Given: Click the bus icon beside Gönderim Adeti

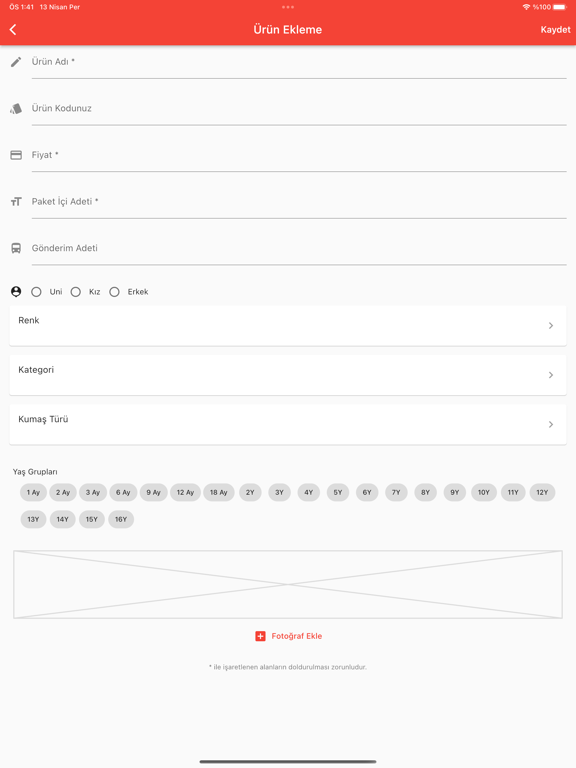Looking at the screenshot, I should [x=16, y=248].
